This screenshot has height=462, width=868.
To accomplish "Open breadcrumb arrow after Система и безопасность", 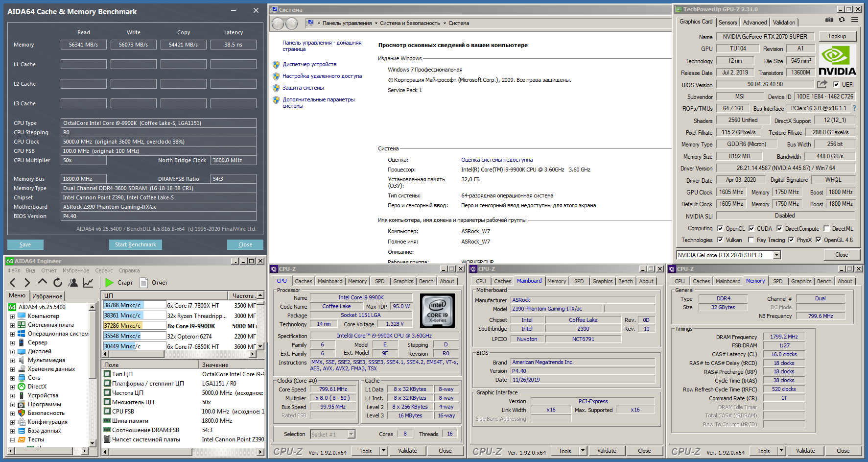I will 445,23.
